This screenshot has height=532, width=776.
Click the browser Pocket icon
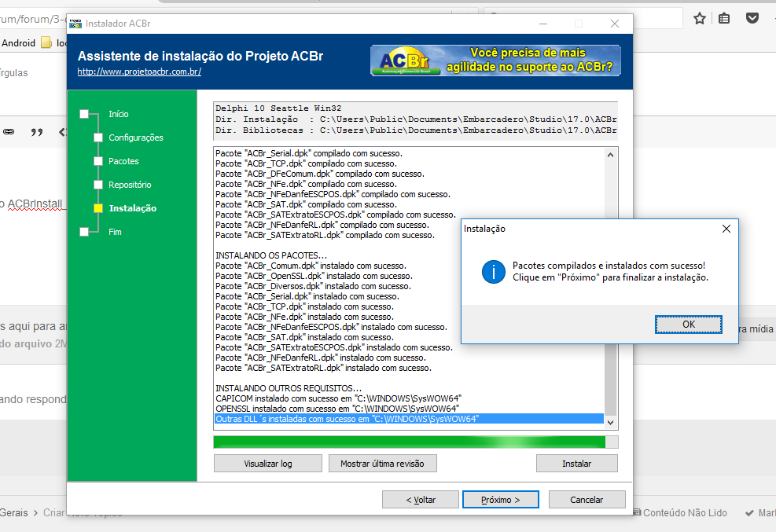752,19
